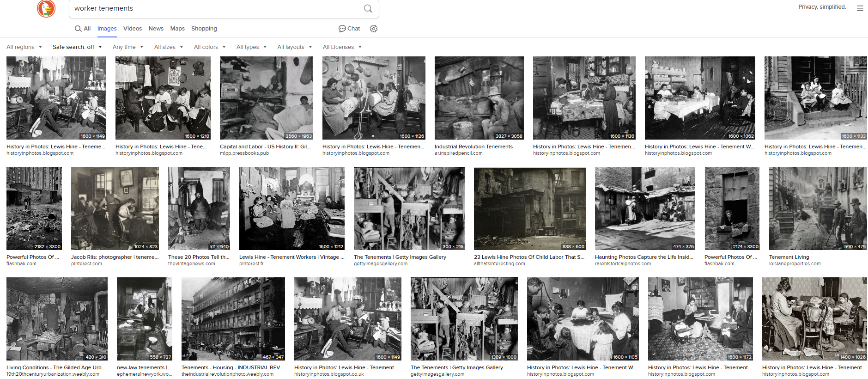View the 1600 × 1105 image thumbnail
Screen dimensions: 868x379
pos(583,319)
